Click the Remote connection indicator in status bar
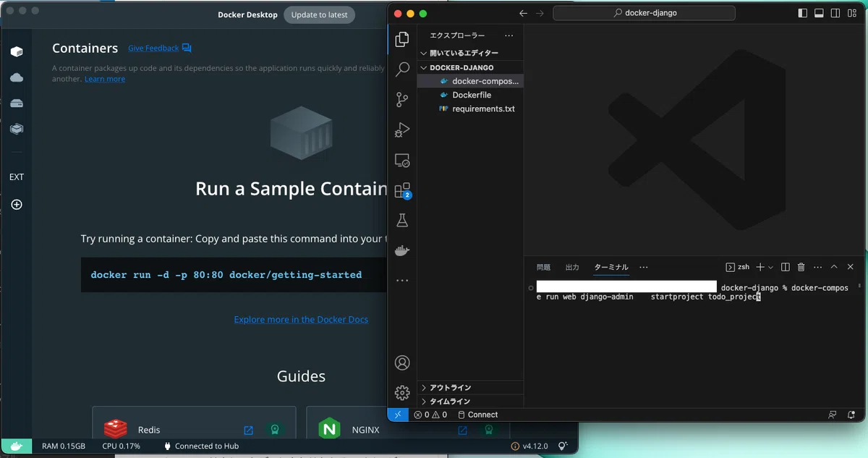868x458 pixels. click(397, 415)
